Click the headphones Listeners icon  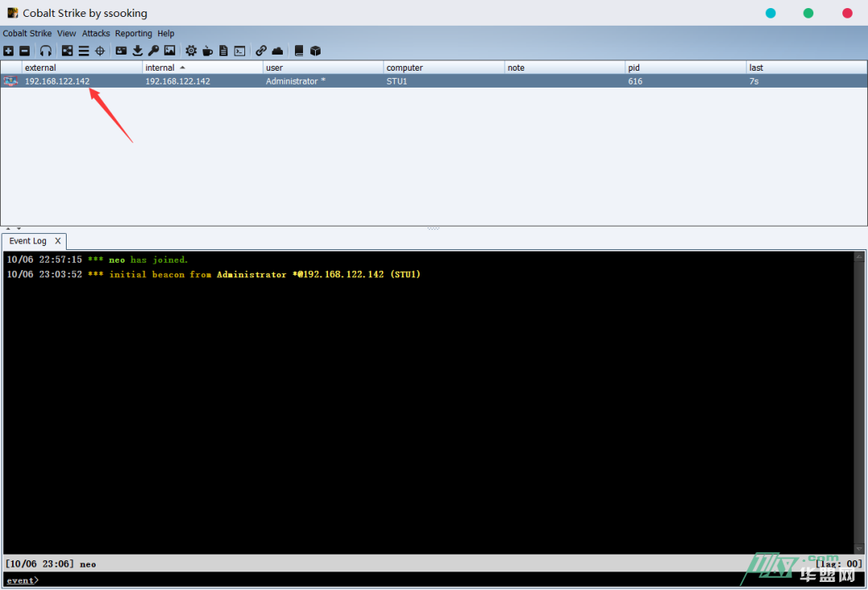46,51
